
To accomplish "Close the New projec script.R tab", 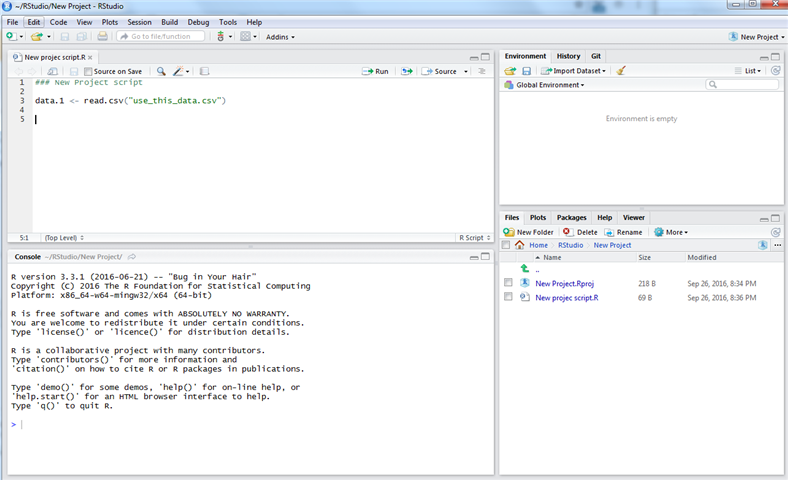I will pyautogui.click(x=90, y=58).
